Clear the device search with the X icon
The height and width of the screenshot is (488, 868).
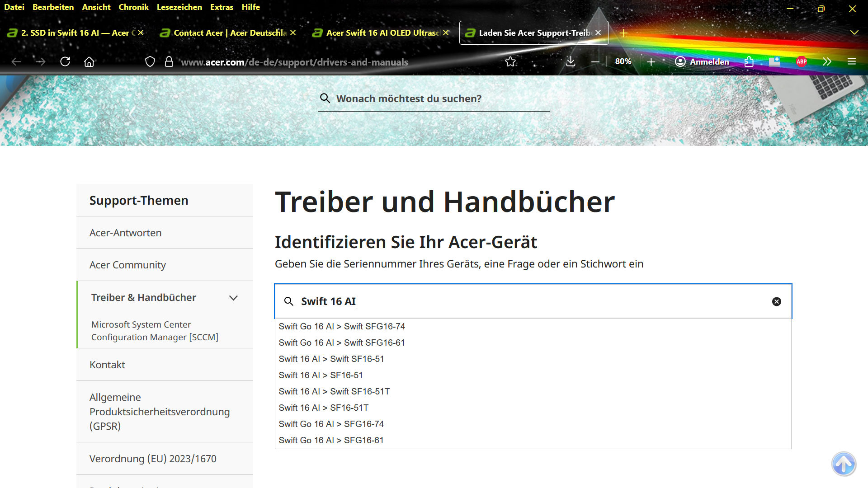click(776, 301)
